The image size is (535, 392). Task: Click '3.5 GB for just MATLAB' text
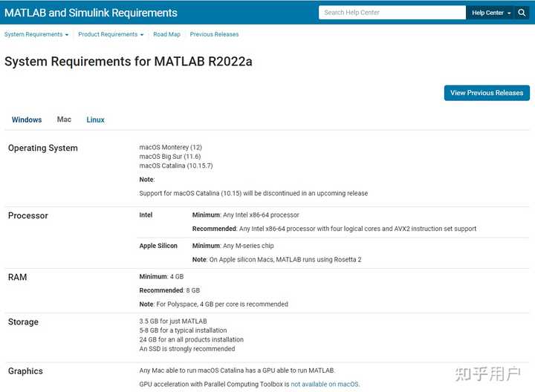173,321
